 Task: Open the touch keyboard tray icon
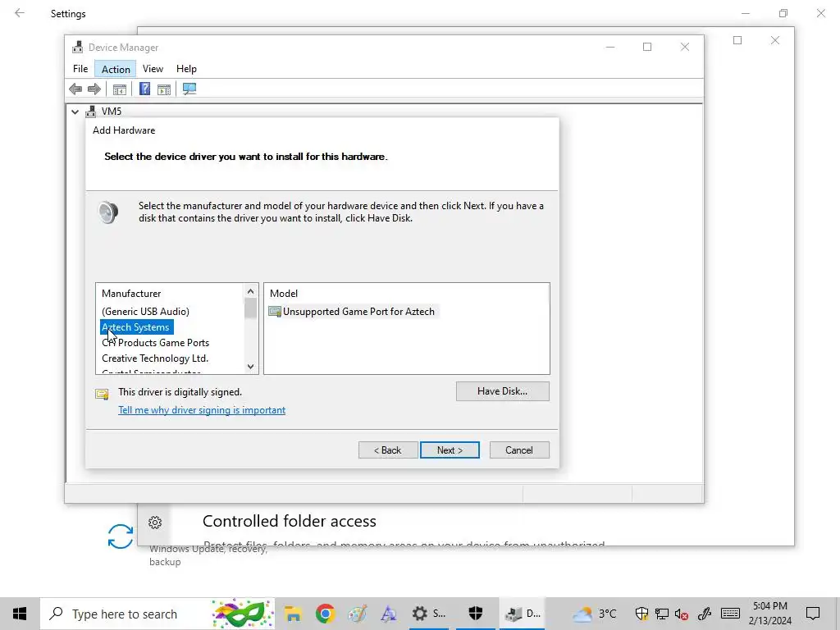[730, 614]
